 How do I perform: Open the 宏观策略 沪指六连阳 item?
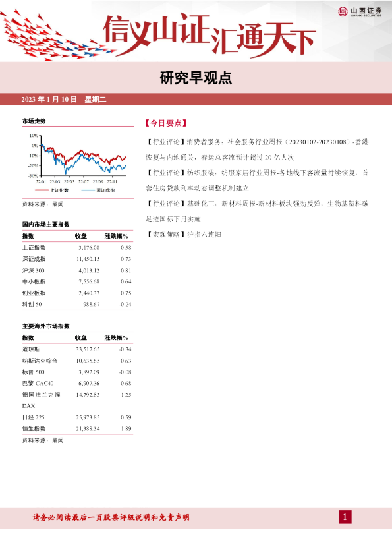(x=184, y=234)
